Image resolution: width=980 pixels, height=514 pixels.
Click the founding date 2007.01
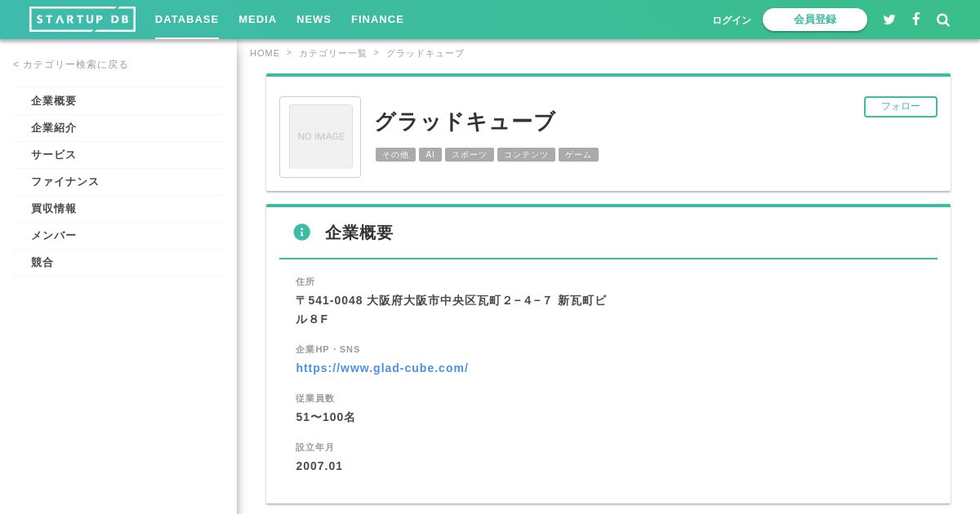tap(319, 466)
